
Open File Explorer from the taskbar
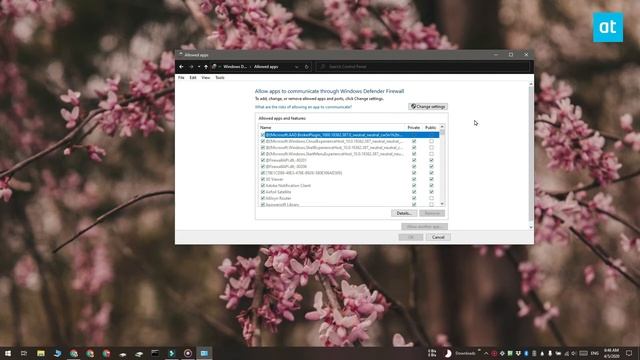point(41,353)
